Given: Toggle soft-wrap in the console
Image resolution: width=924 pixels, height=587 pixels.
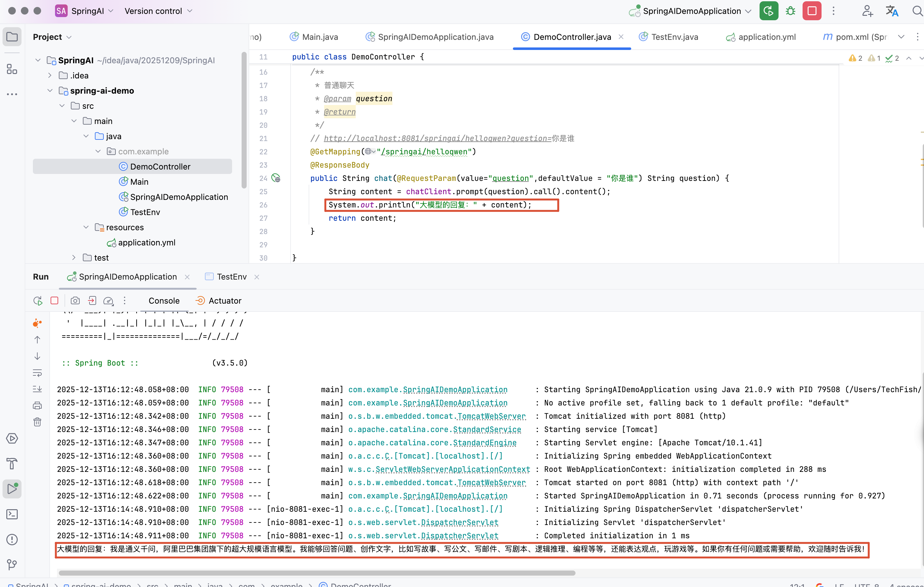Looking at the screenshot, I should click(37, 373).
